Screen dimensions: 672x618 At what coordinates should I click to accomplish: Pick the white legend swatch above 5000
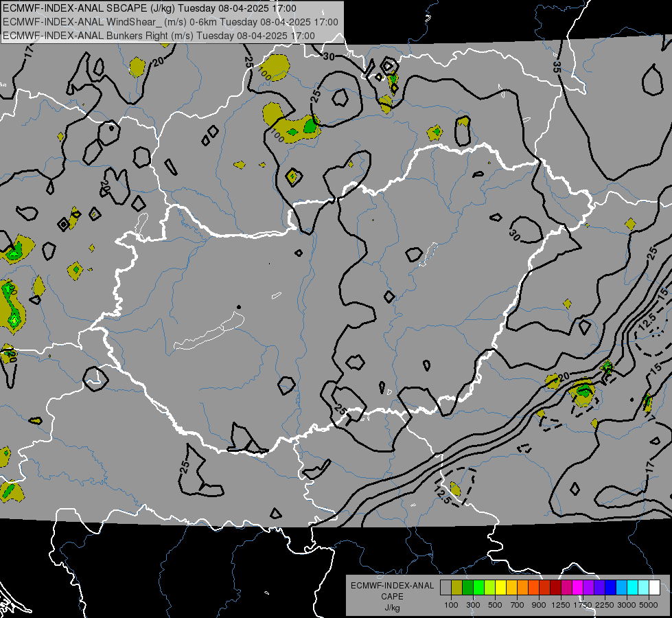654,588
